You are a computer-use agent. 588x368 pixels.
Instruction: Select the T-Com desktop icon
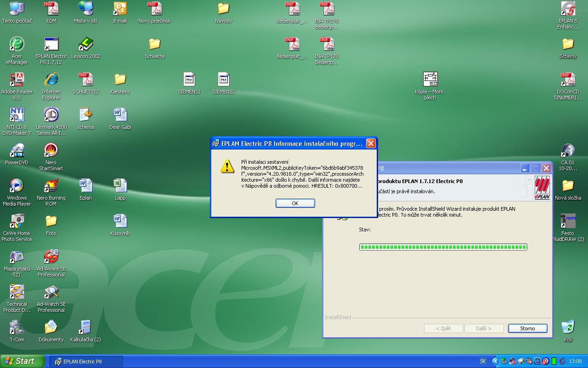coord(17,331)
